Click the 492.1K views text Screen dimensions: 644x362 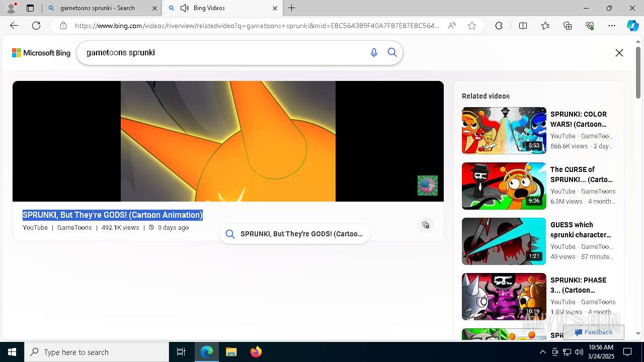120,228
